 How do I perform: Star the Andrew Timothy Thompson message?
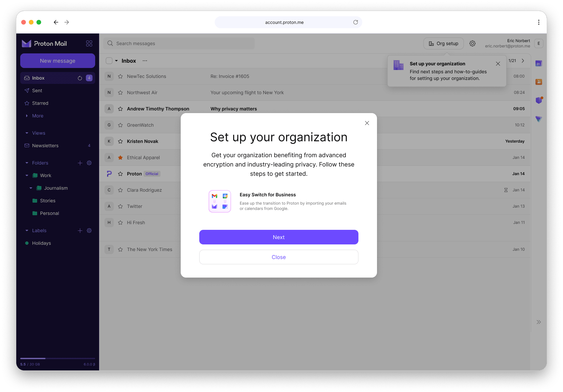pyautogui.click(x=120, y=109)
